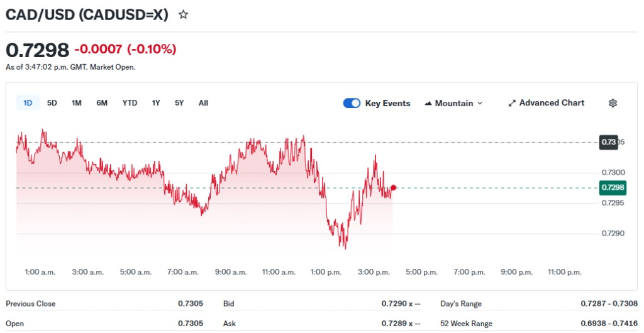Open the Advanced Chart link

552,103
